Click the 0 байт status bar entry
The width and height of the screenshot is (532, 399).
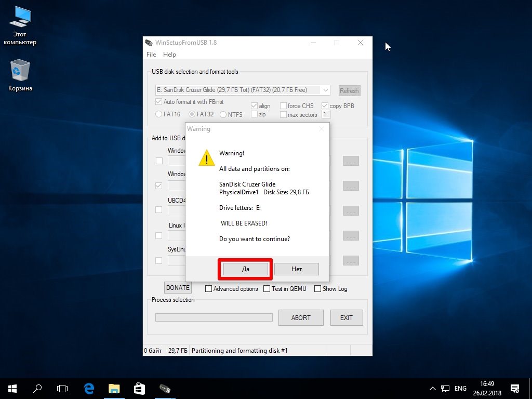coord(153,351)
